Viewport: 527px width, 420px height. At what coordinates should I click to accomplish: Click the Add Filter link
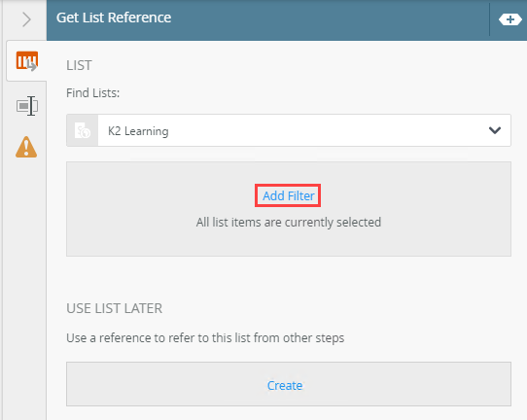[289, 195]
